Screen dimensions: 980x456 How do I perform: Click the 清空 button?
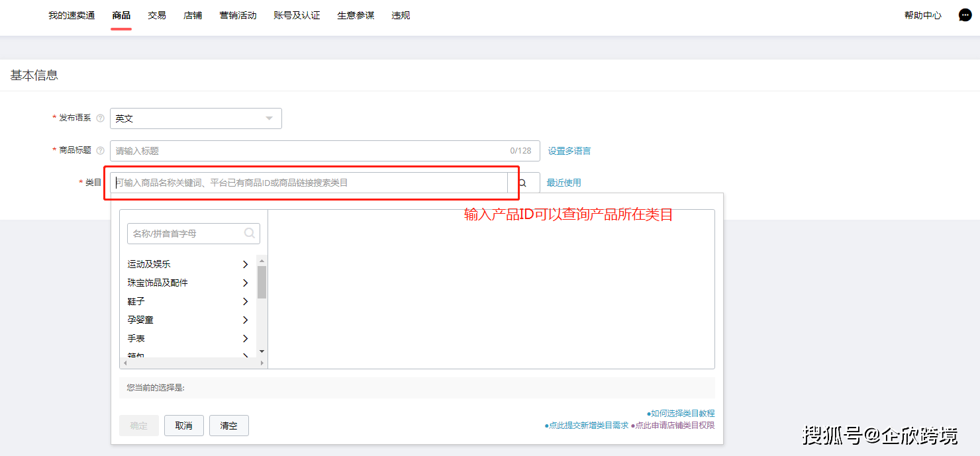pos(228,426)
